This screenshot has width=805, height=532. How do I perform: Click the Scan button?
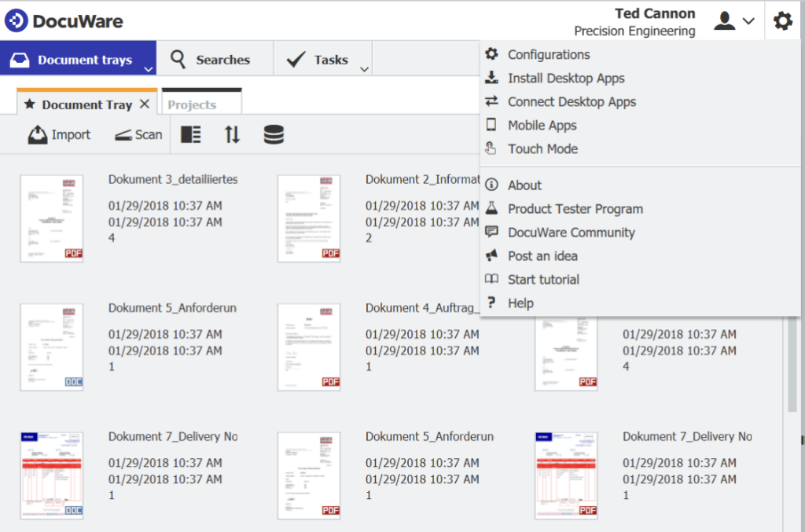[138, 135]
